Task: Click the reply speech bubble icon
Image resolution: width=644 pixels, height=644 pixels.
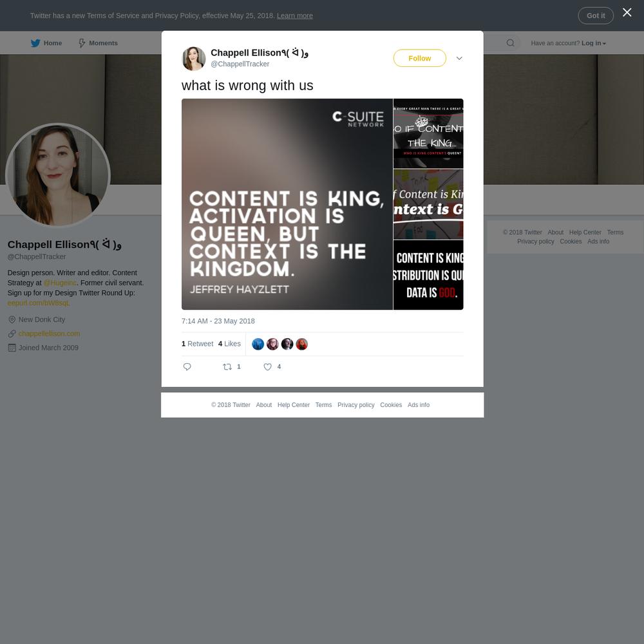Action: [x=187, y=367]
